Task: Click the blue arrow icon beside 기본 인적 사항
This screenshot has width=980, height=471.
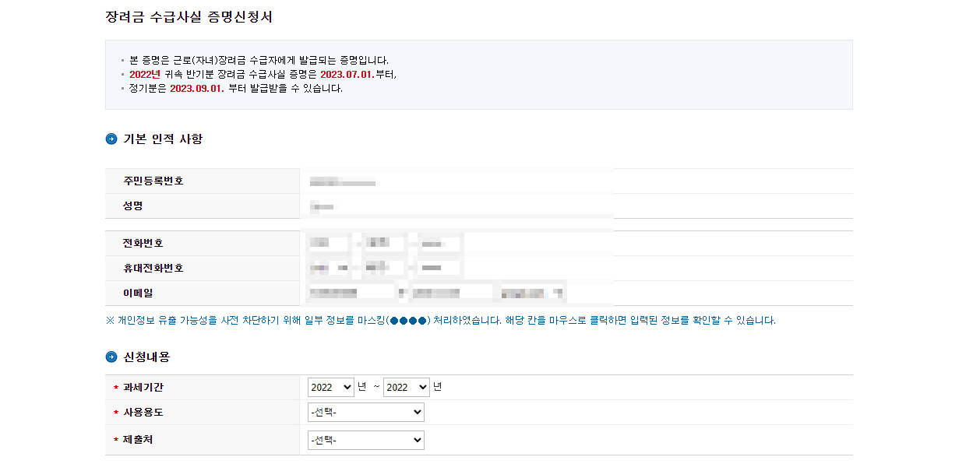Action: (x=110, y=139)
